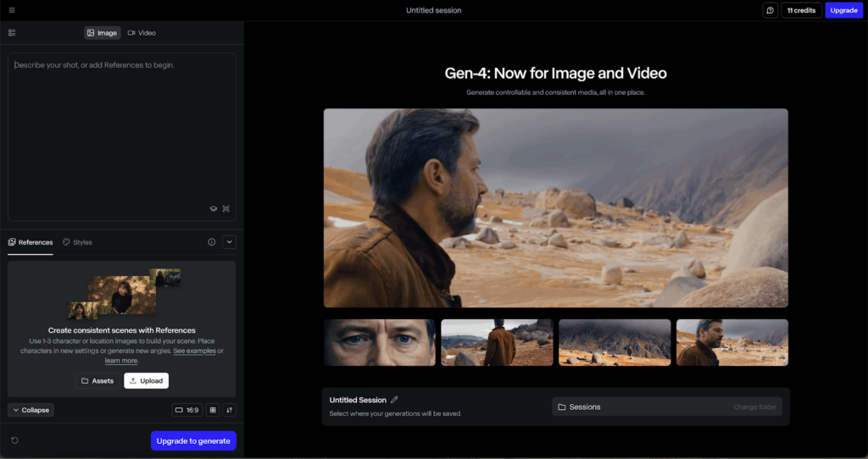Click the 'Upgrade to generate' button
Screen dimensions: 868x459
[193, 440]
